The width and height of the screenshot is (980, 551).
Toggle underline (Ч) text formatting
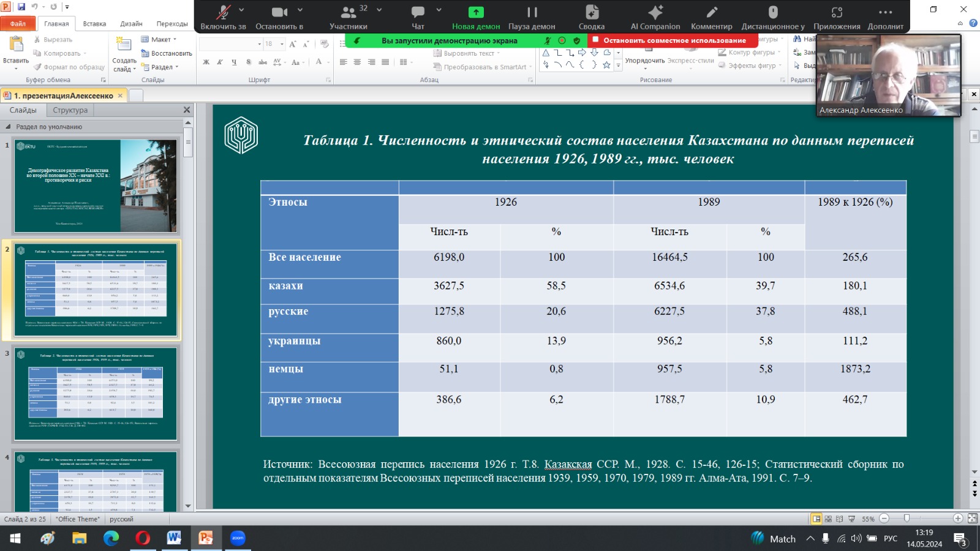point(234,62)
